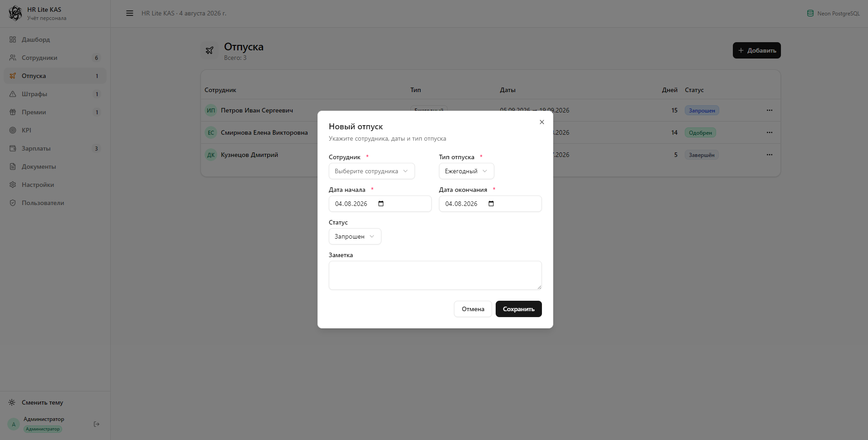This screenshot has height=440, width=868.
Task: Open Сотрудники section in sidebar
Action: [55, 58]
